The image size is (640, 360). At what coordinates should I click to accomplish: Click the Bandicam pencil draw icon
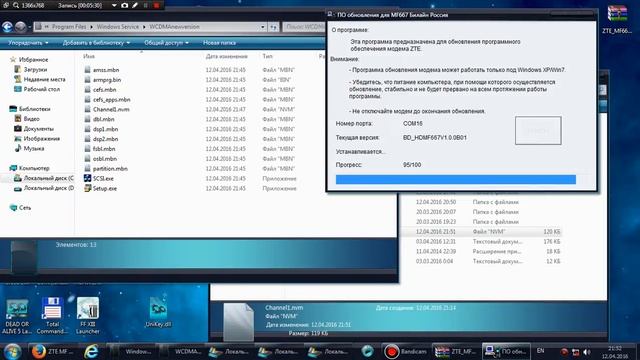tap(135, 5)
